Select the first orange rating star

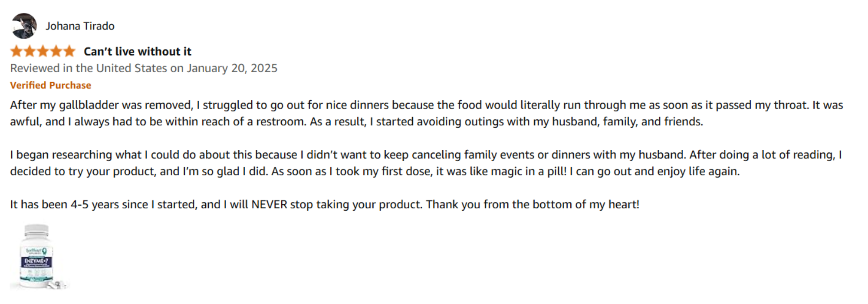[x=16, y=51]
